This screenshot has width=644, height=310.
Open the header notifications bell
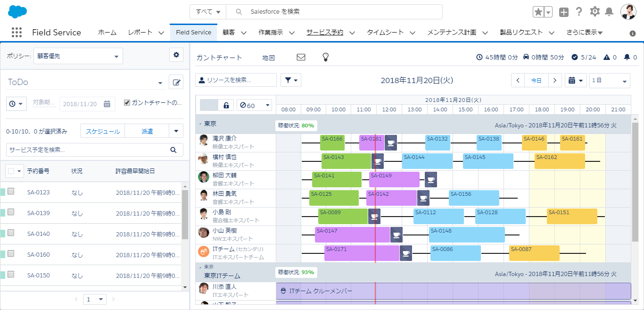(609, 12)
